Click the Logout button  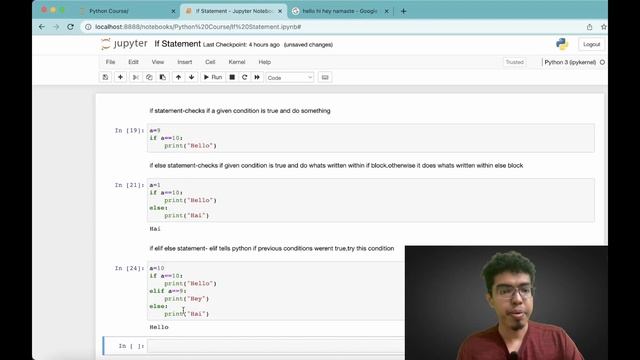coord(591,44)
